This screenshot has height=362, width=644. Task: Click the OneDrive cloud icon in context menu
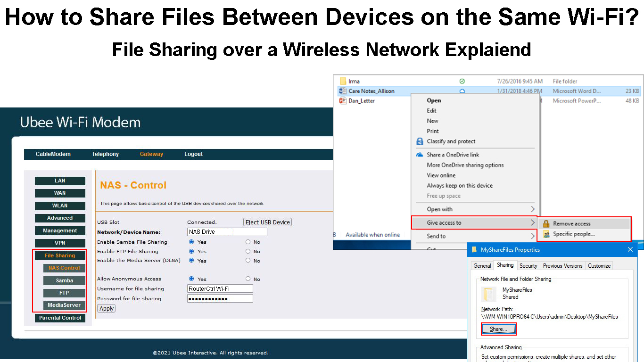[x=420, y=155]
